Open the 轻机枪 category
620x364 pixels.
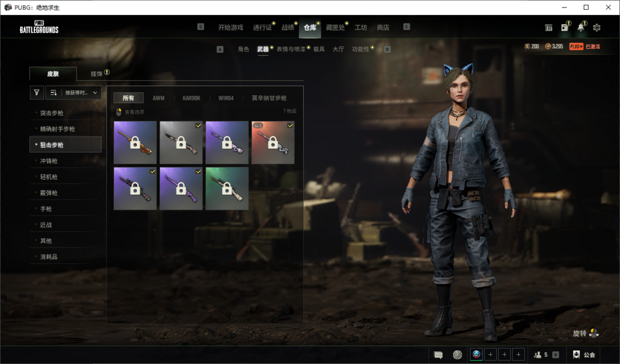click(x=65, y=177)
